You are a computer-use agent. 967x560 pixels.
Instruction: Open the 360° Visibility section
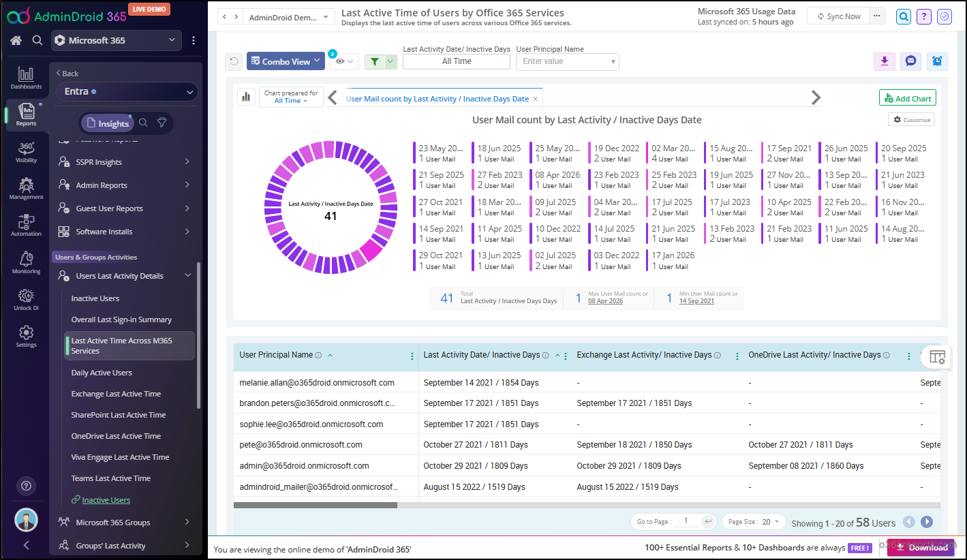(x=26, y=152)
